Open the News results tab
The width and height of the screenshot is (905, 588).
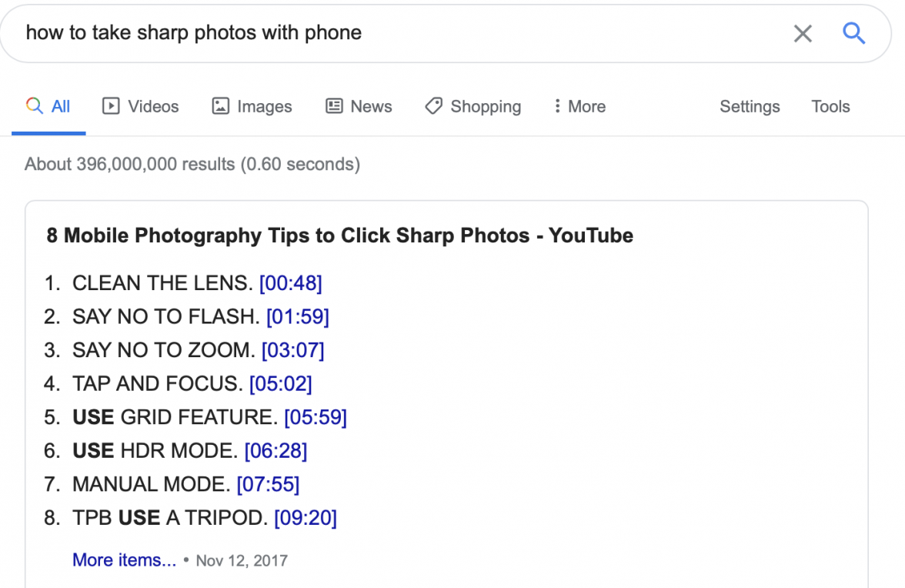tap(371, 106)
